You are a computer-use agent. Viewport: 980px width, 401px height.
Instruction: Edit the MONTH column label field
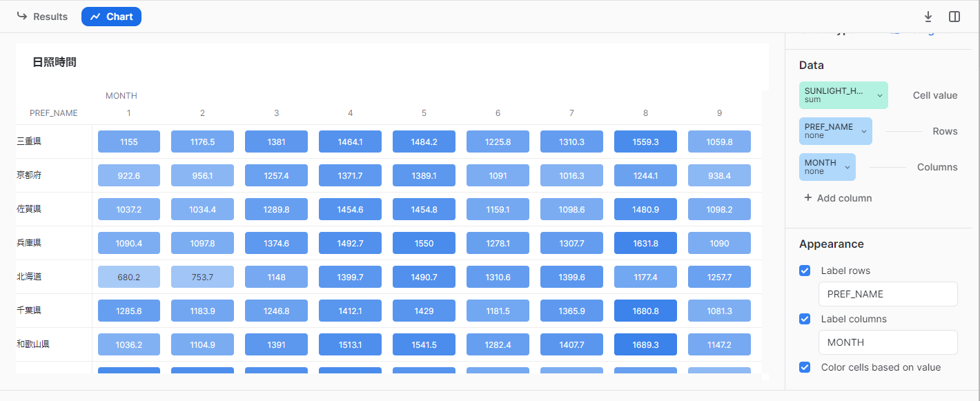[x=888, y=342]
